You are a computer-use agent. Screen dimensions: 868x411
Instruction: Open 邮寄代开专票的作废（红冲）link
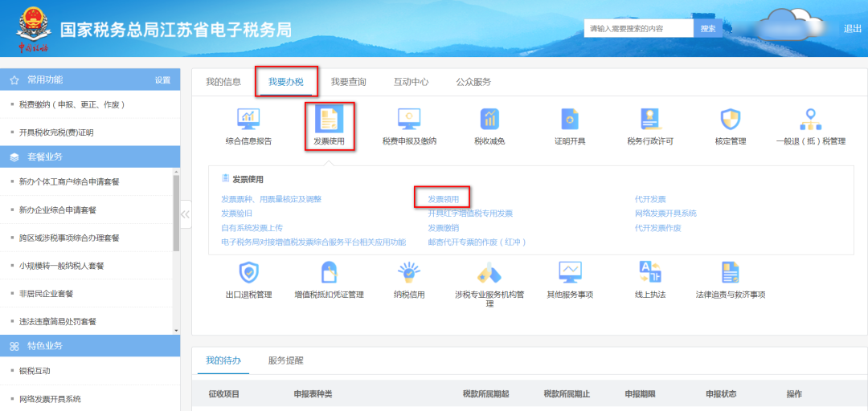477,242
